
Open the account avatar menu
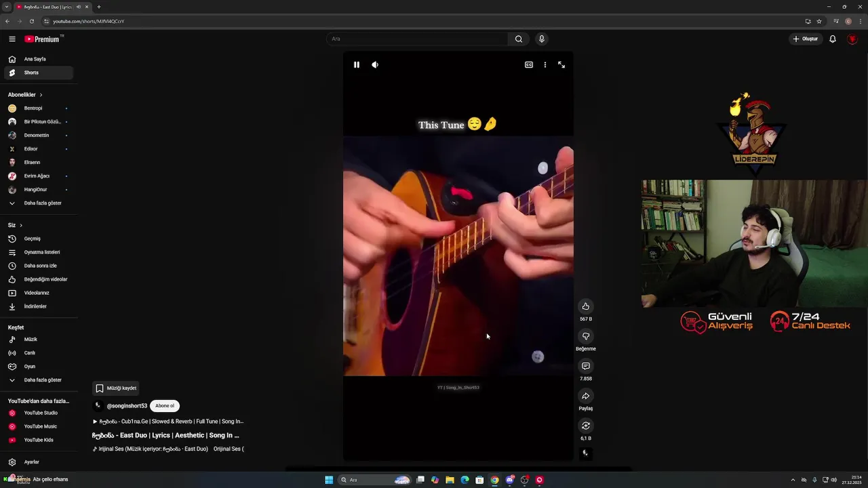pyautogui.click(x=852, y=39)
